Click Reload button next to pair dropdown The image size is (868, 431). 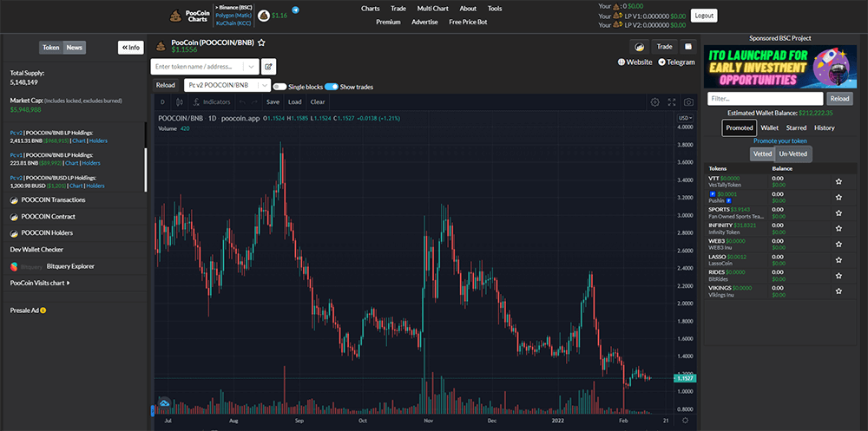165,85
